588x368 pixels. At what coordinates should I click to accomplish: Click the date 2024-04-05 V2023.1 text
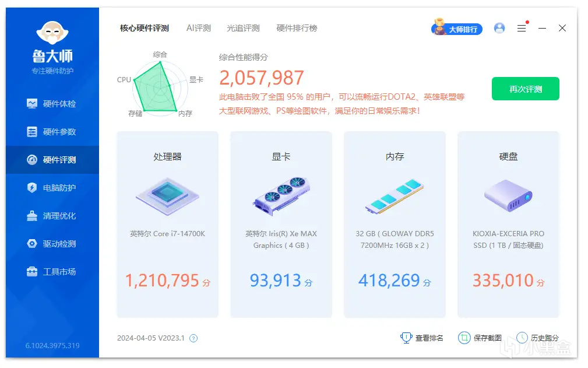click(151, 338)
